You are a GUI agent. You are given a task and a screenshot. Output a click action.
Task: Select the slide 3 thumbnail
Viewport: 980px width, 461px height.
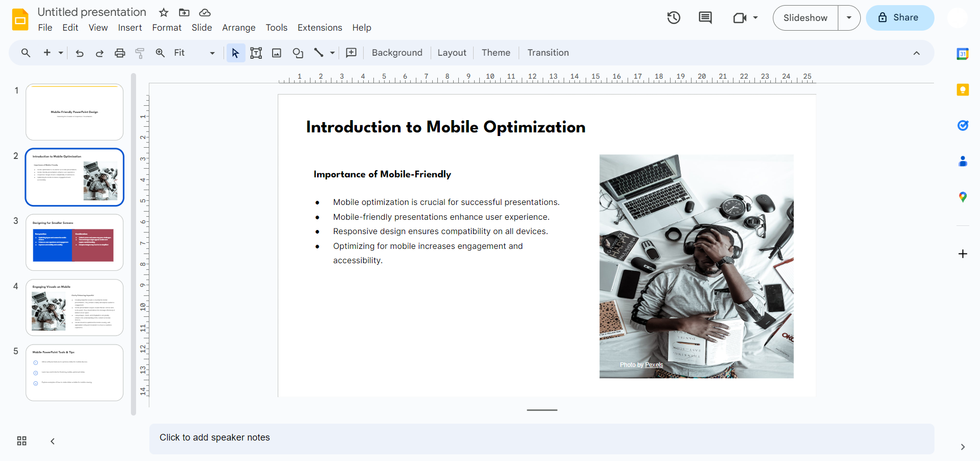coord(74,242)
